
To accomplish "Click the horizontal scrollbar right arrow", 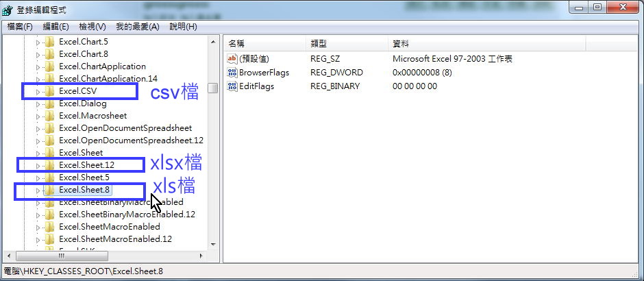I will point(201,256).
